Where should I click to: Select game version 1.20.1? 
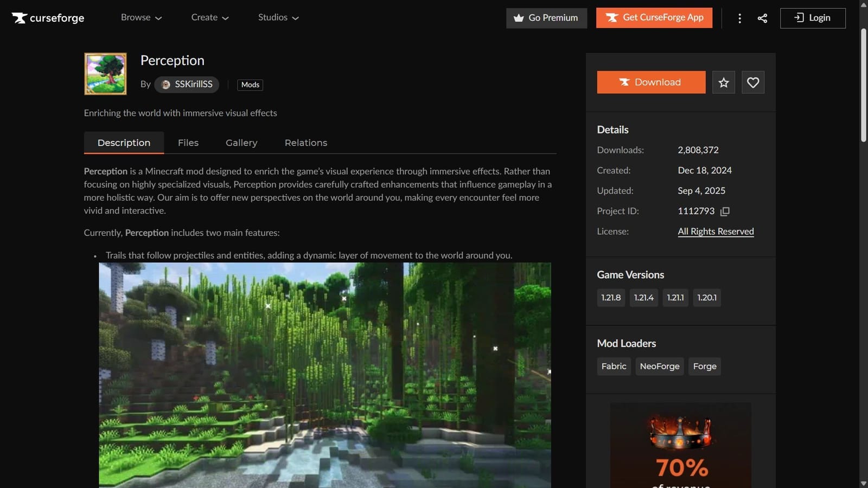click(706, 297)
